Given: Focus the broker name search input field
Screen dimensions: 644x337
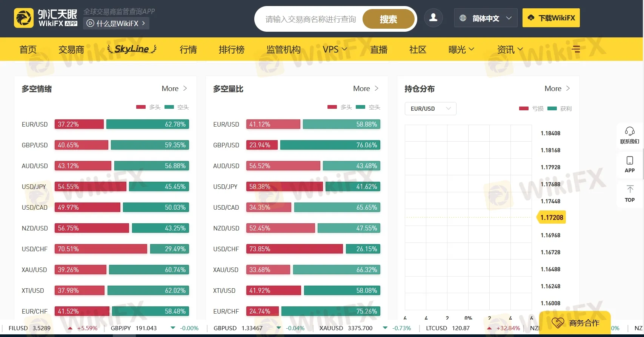Looking at the screenshot, I should (310, 19).
